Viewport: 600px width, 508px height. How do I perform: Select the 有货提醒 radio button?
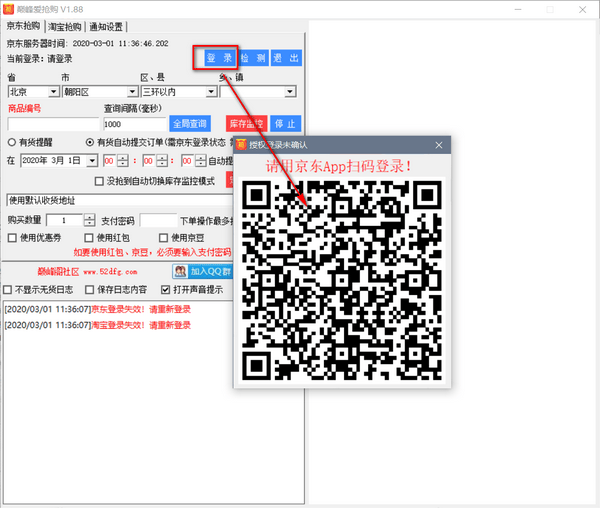coord(12,142)
